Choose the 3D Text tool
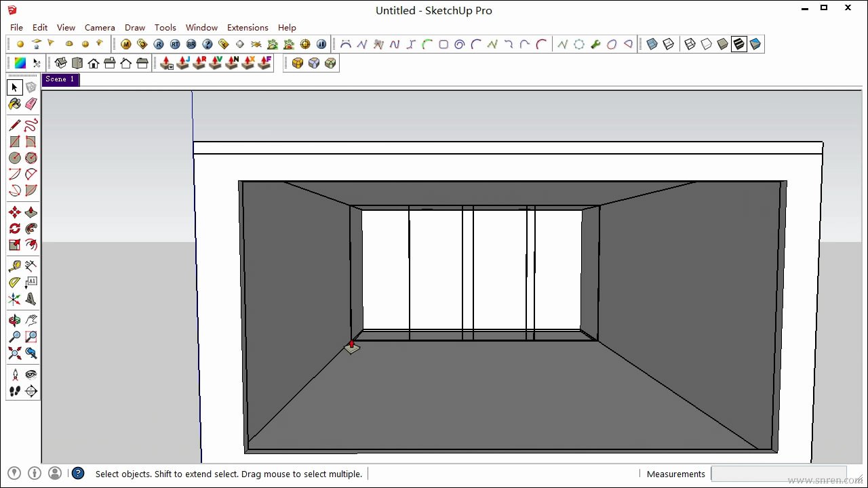 (x=31, y=299)
